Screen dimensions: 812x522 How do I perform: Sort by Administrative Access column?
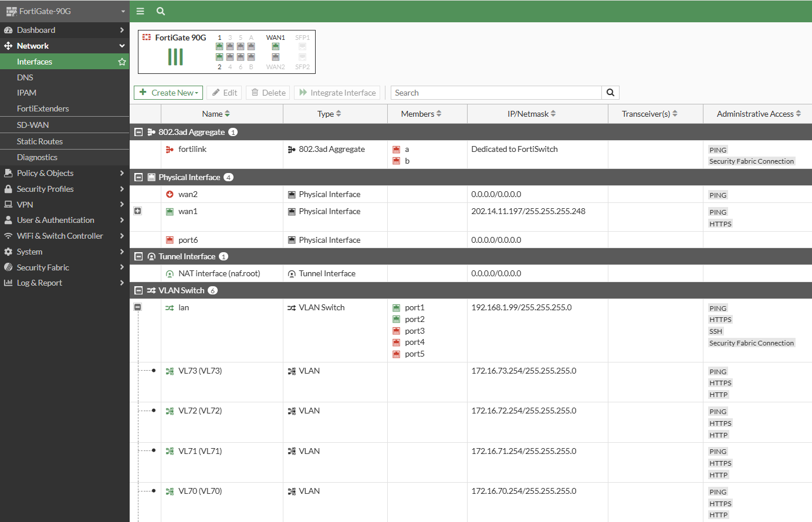759,114
